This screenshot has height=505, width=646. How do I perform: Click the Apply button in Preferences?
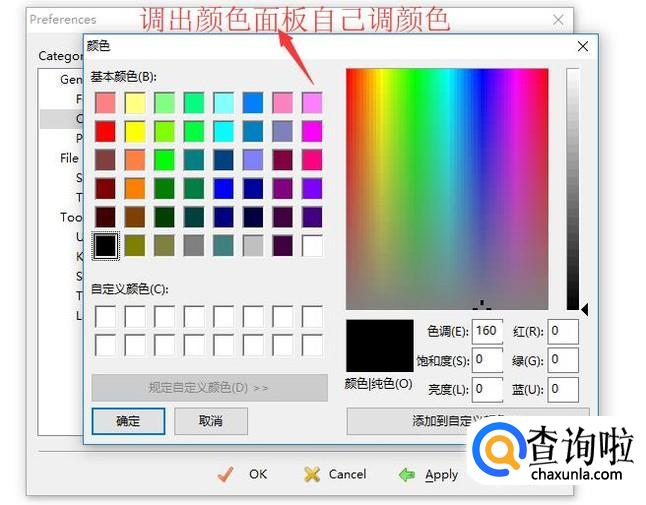point(428,475)
